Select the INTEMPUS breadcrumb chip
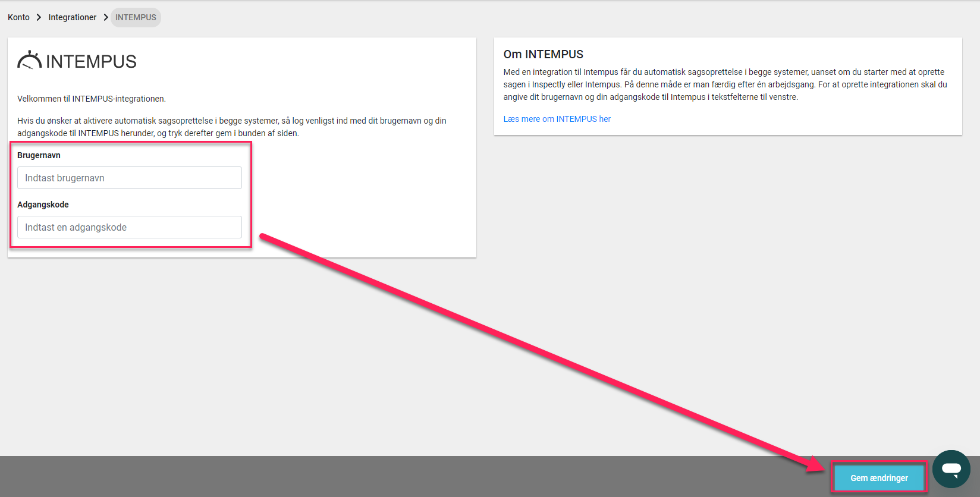980x497 pixels. pyautogui.click(x=136, y=17)
